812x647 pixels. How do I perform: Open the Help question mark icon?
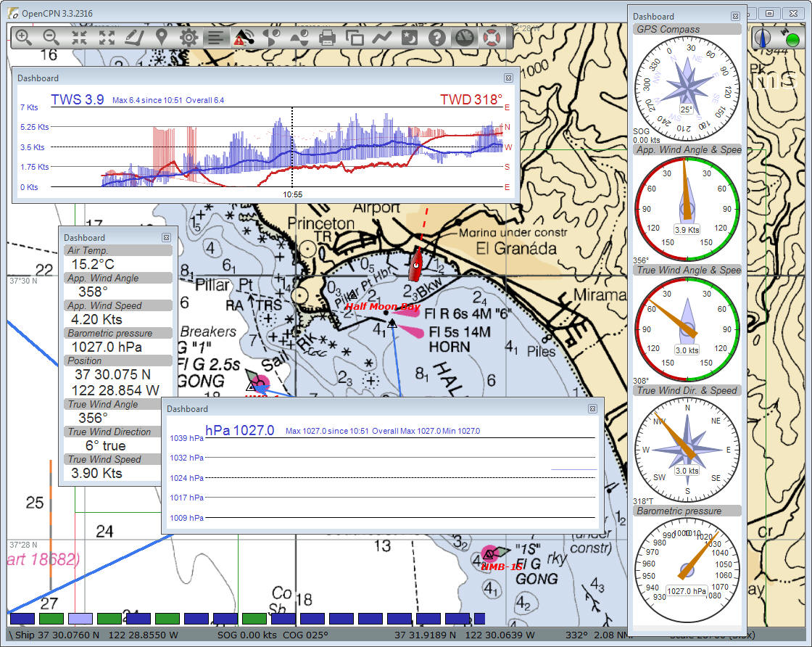click(x=436, y=38)
